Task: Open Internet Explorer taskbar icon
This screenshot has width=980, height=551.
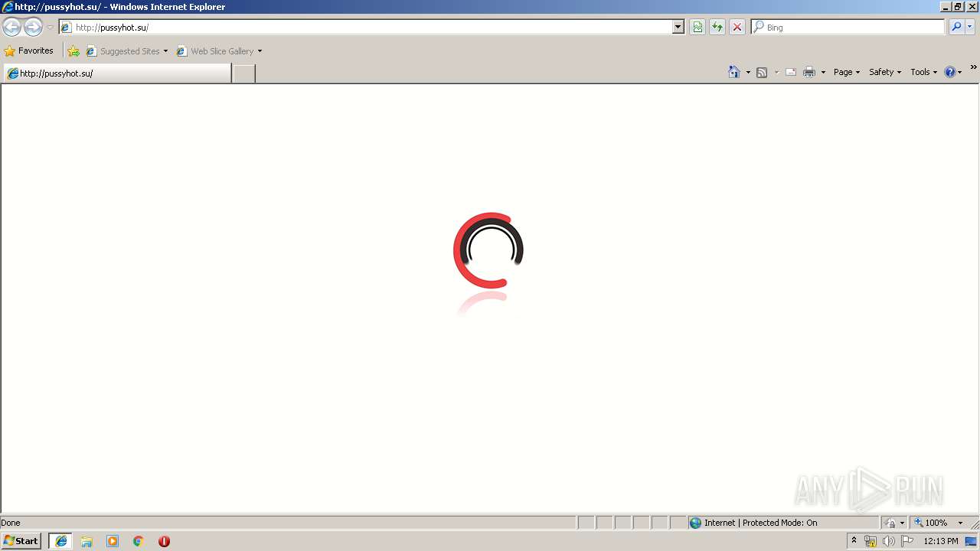Action: coord(61,541)
